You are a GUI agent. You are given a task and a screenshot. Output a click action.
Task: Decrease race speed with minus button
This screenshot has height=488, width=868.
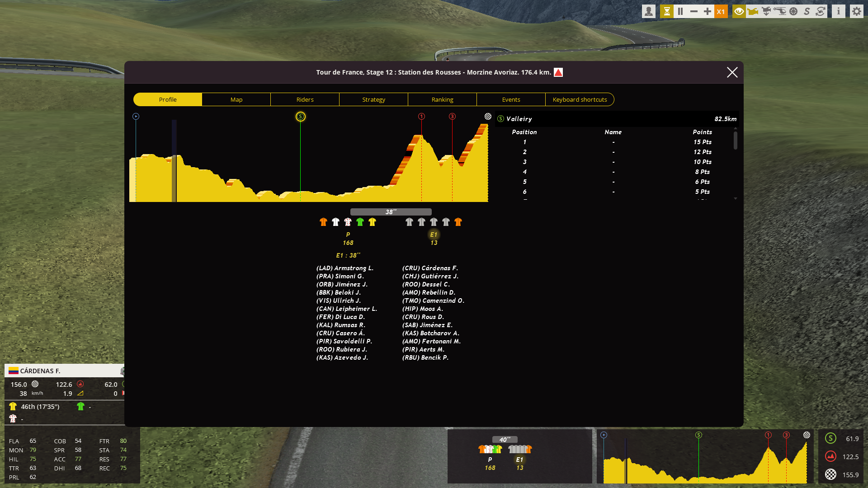coord(694,11)
